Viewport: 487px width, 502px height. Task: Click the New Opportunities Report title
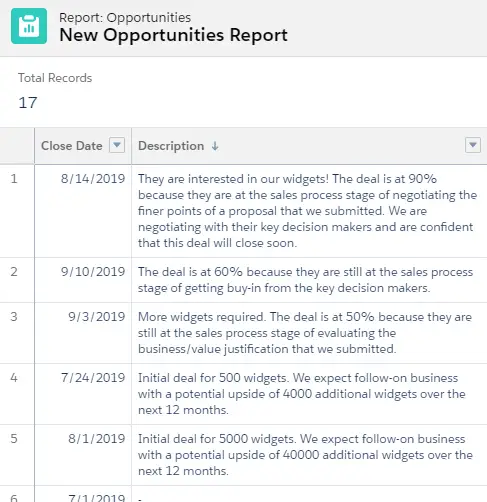173,35
